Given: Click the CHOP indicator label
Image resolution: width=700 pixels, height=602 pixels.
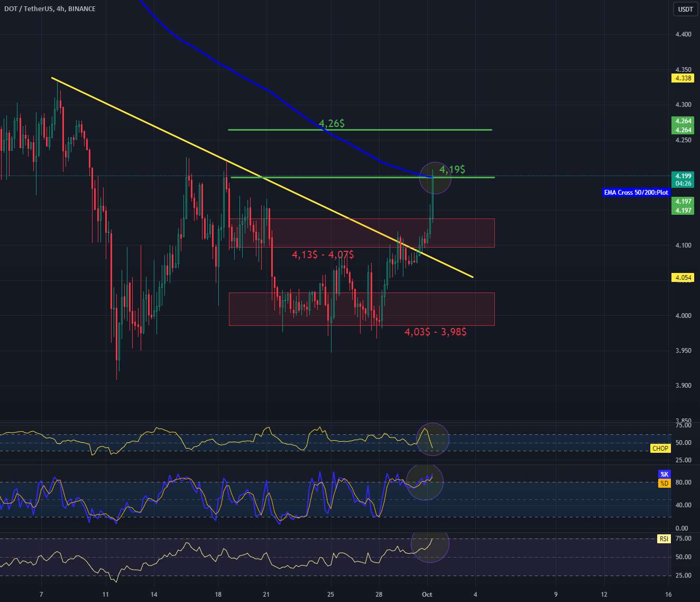Looking at the screenshot, I should point(660,448).
